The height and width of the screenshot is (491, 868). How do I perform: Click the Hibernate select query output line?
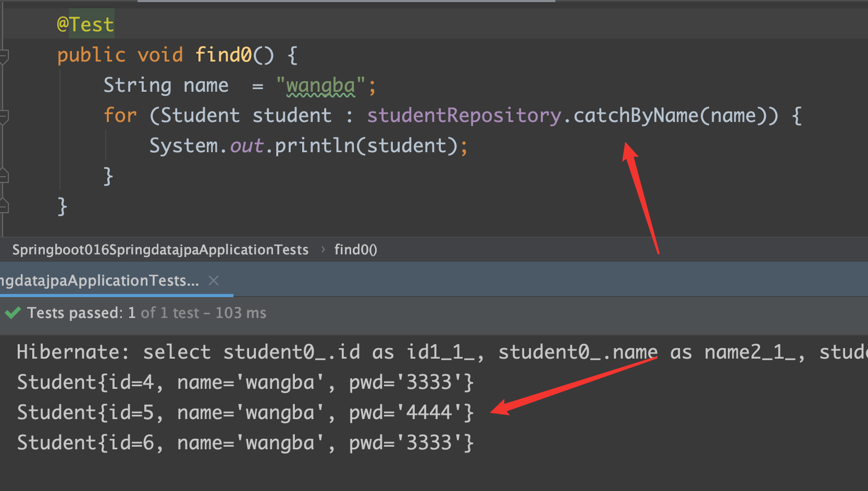click(417, 352)
